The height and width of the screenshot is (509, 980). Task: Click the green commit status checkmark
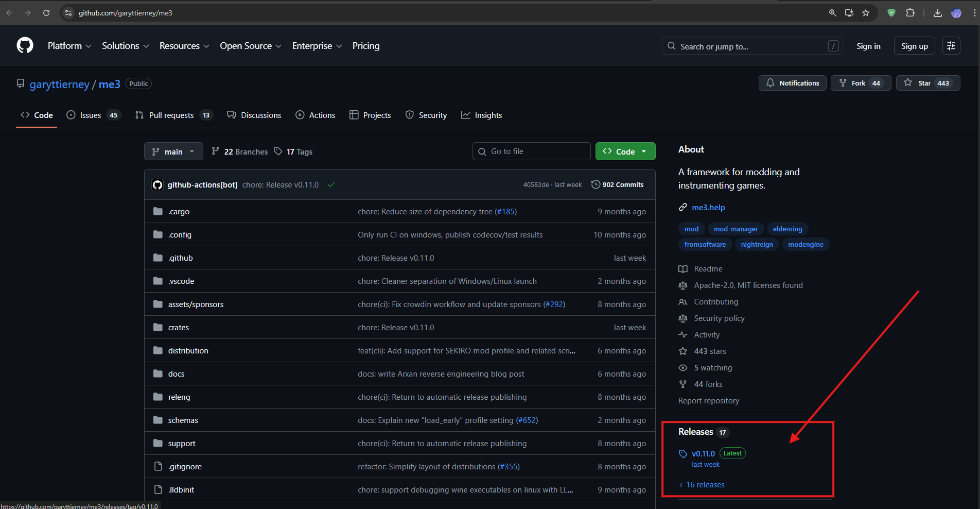point(331,185)
